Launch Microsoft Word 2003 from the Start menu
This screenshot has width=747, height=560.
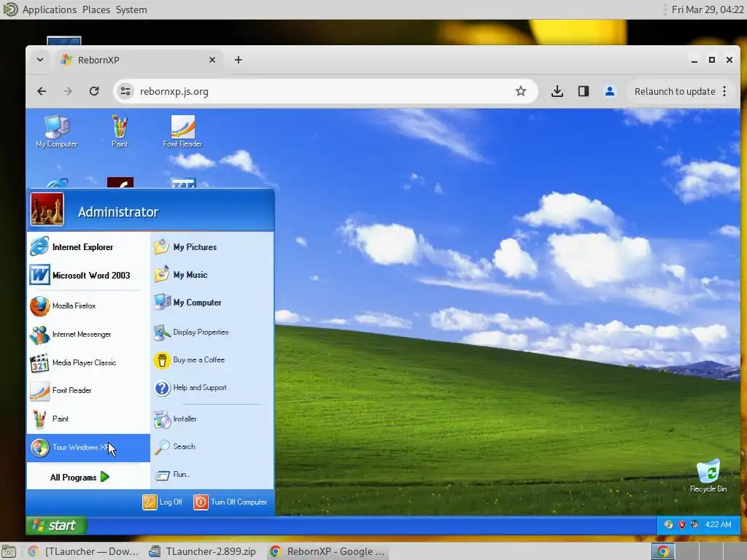coord(88,275)
